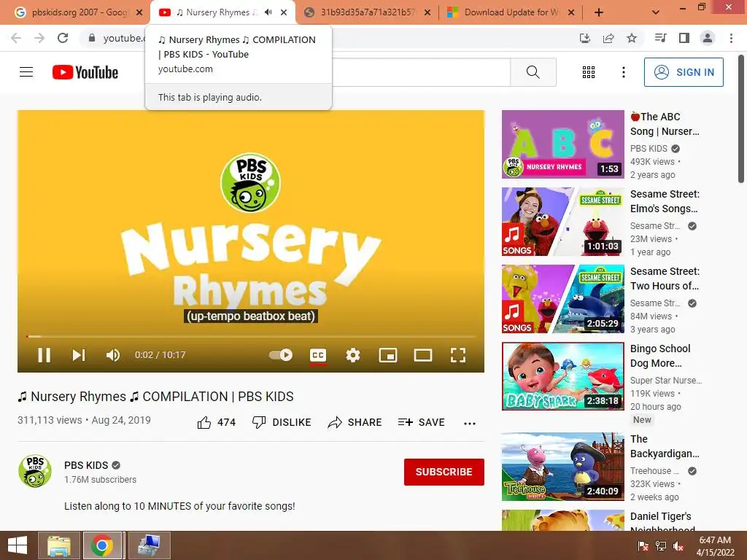Mute audio icon on Nursery Rhymes tab
The width and height of the screenshot is (747, 560).
268,12
